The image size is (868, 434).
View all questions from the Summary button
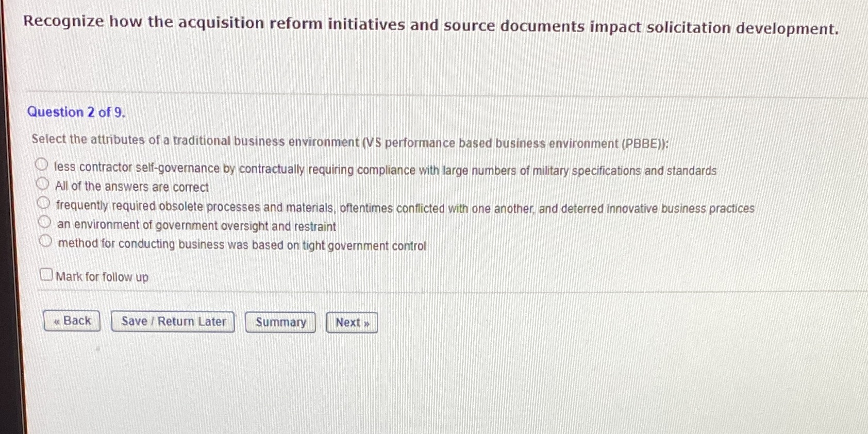[x=280, y=322]
